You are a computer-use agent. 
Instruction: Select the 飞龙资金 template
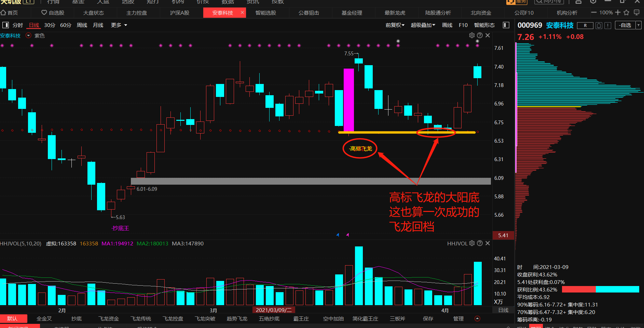coord(109,318)
